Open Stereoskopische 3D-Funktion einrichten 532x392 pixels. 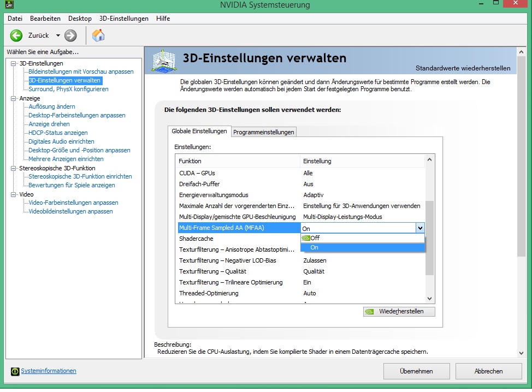[x=80, y=176]
